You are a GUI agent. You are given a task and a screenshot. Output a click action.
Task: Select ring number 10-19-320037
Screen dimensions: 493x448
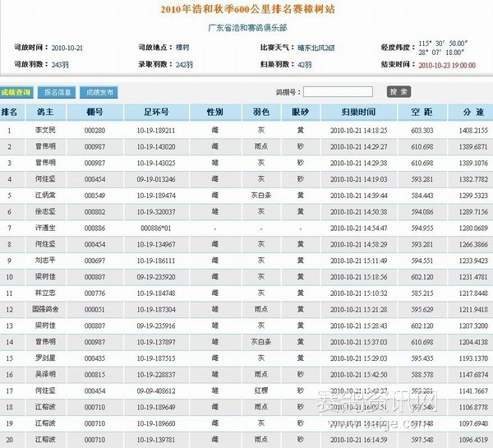click(156, 212)
